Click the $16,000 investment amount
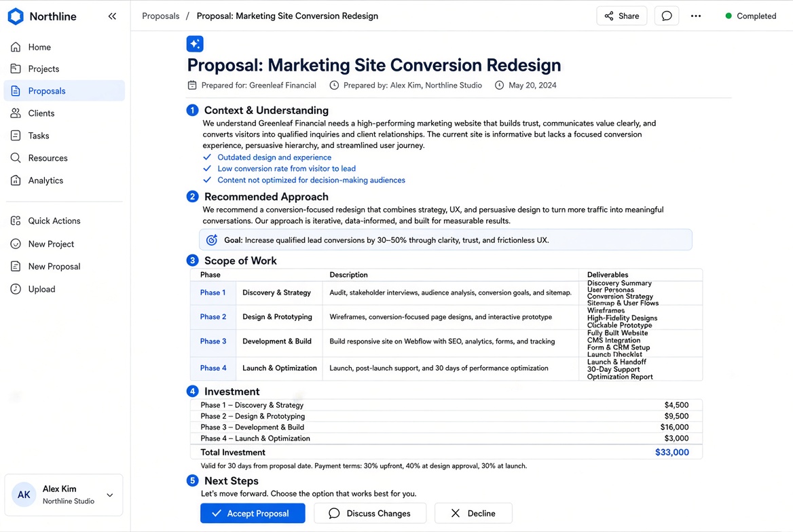 coord(675,427)
